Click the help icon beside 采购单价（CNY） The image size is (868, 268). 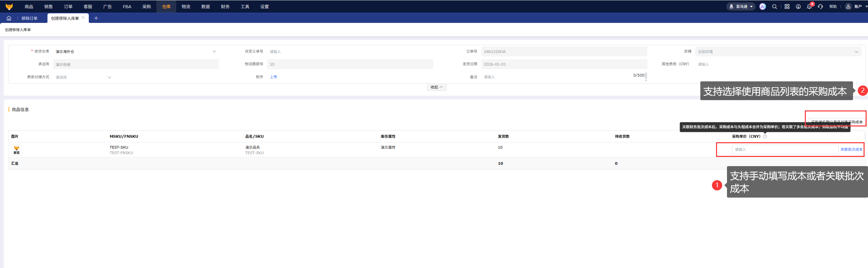pos(765,136)
